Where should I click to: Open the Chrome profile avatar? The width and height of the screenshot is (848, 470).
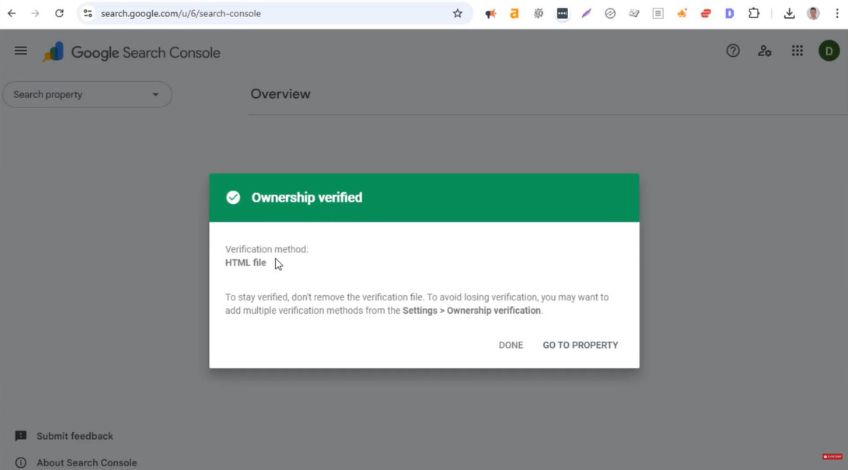click(813, 14)
